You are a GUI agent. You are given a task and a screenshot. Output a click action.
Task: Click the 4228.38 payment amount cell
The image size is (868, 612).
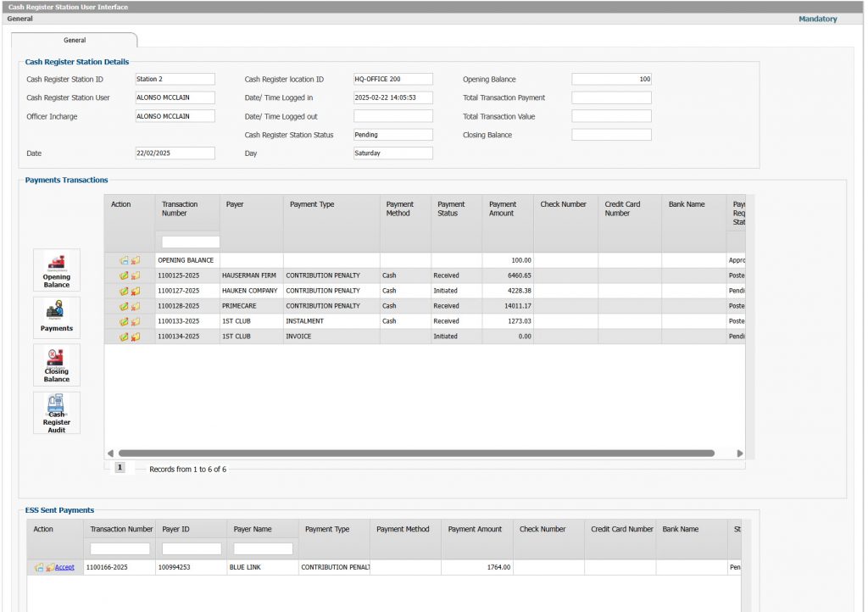(x=508, y=291)
